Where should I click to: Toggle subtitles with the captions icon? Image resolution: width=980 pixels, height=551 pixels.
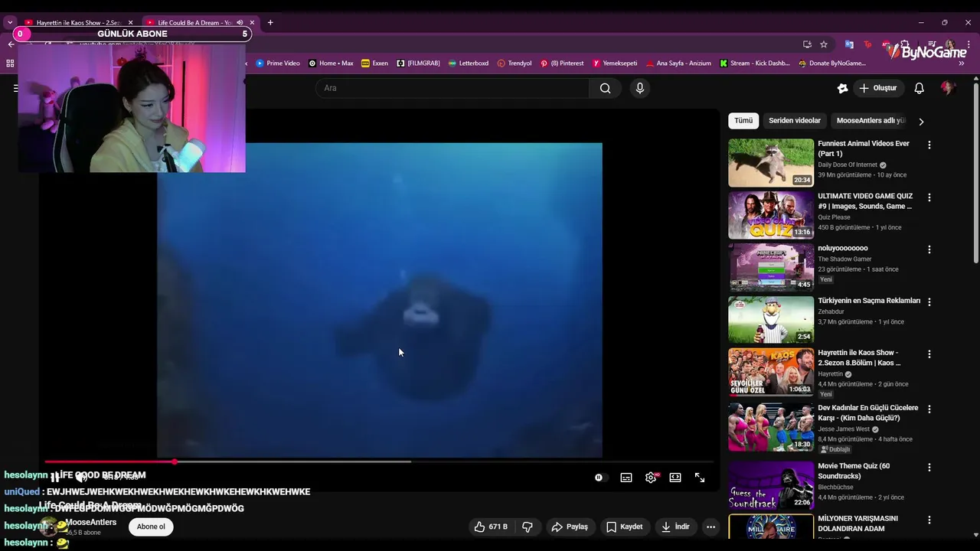[x=626, y=478]
